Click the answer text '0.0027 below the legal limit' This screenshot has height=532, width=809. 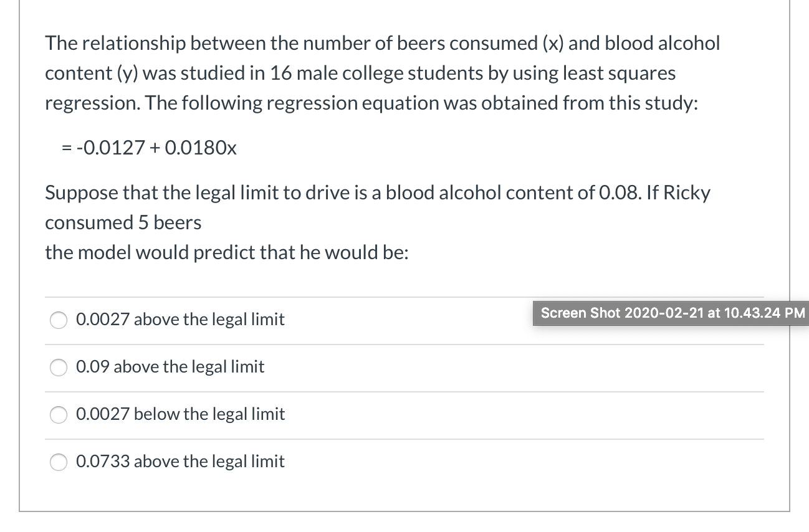pos(180,415)
